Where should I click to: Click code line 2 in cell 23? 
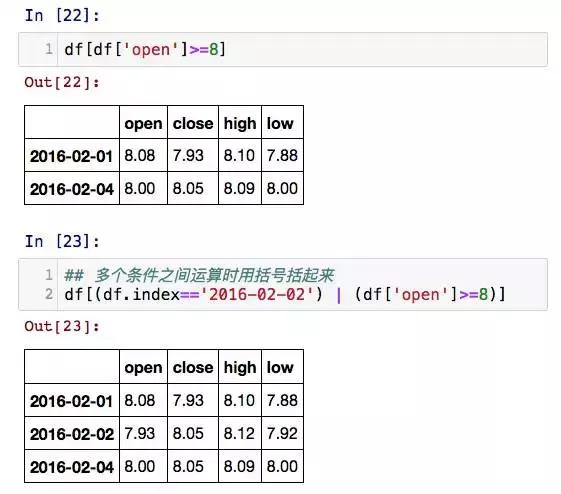coord(285,294)
